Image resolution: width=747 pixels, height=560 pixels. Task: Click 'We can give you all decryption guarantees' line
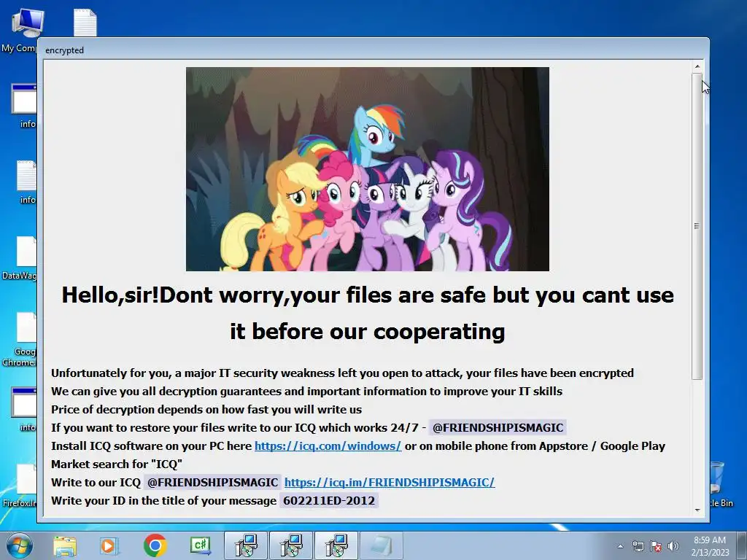[307, 392]
